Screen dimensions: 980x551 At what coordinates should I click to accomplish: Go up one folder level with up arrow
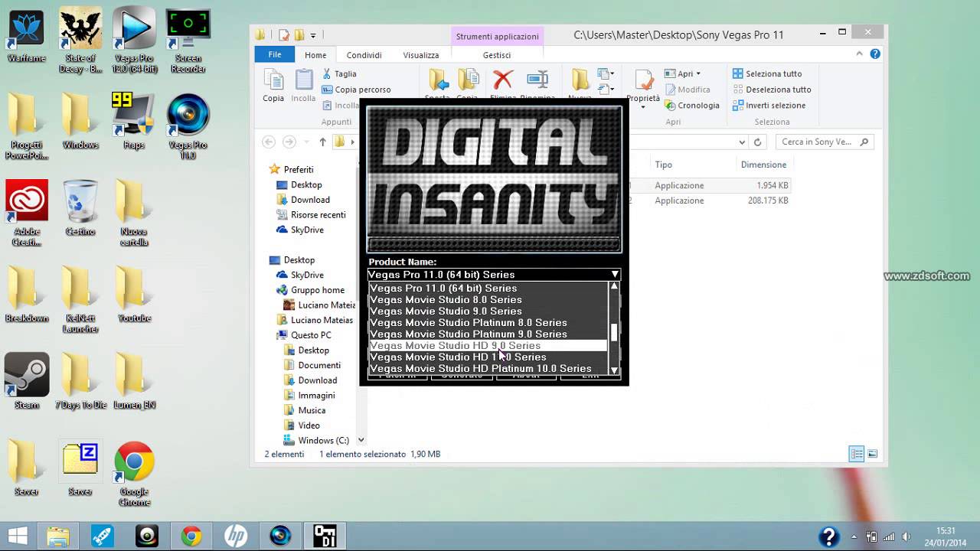pyautogui.click(x=322, y=142)
